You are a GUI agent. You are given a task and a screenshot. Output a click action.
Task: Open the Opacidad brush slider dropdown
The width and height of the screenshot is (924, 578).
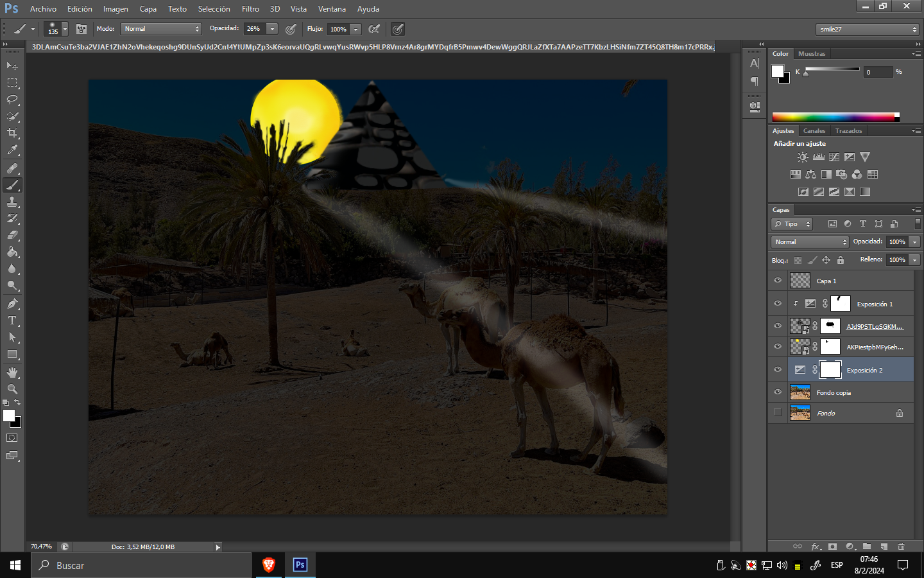point(272,29)
